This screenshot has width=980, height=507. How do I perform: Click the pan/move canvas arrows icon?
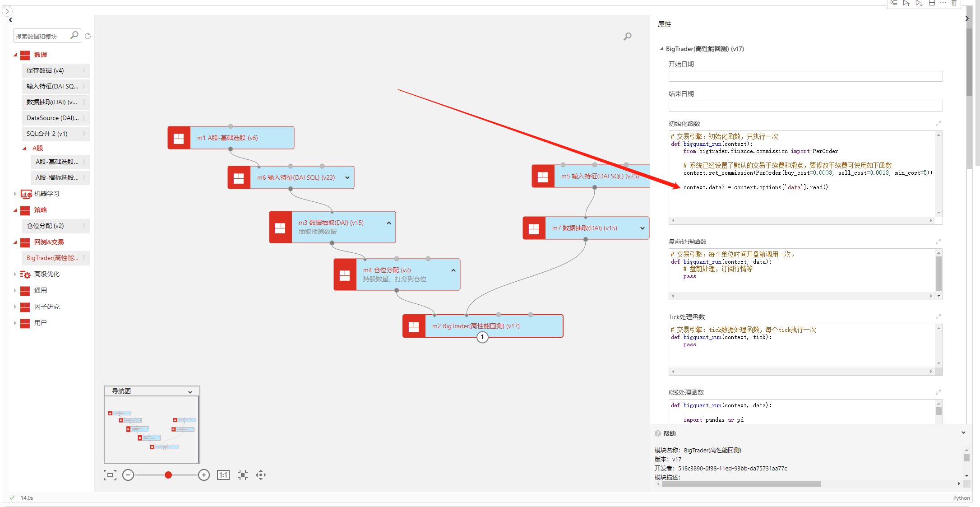click(x=261, y=475)
